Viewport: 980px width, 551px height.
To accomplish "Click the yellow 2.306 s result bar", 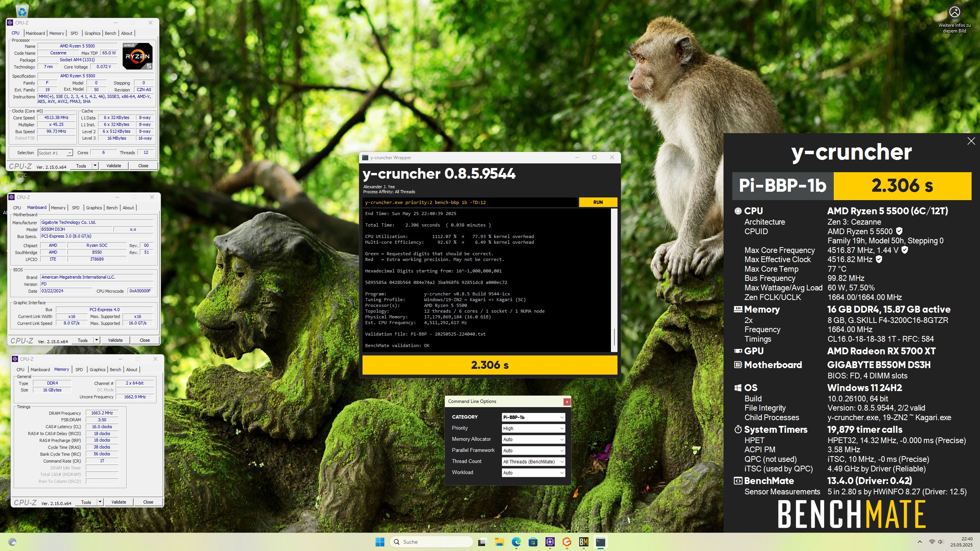I will tap(490, 365).
